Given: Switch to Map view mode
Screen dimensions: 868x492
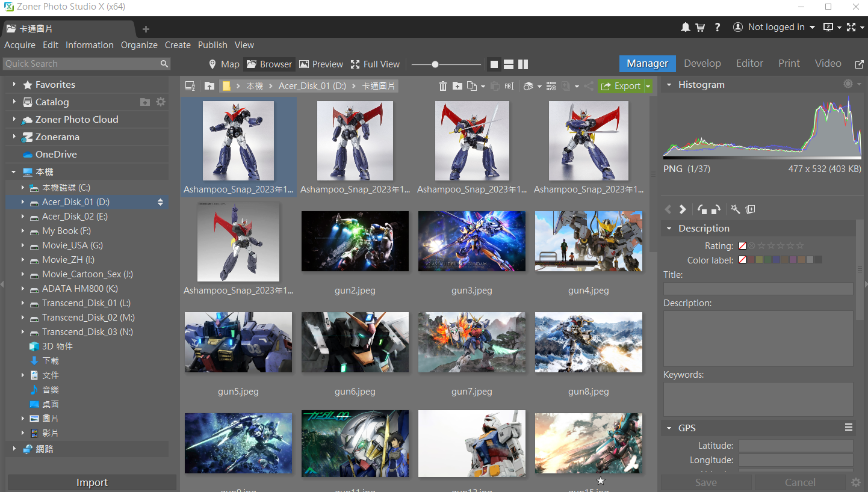Looking at the screenshot, I should [x=223, y=64].
